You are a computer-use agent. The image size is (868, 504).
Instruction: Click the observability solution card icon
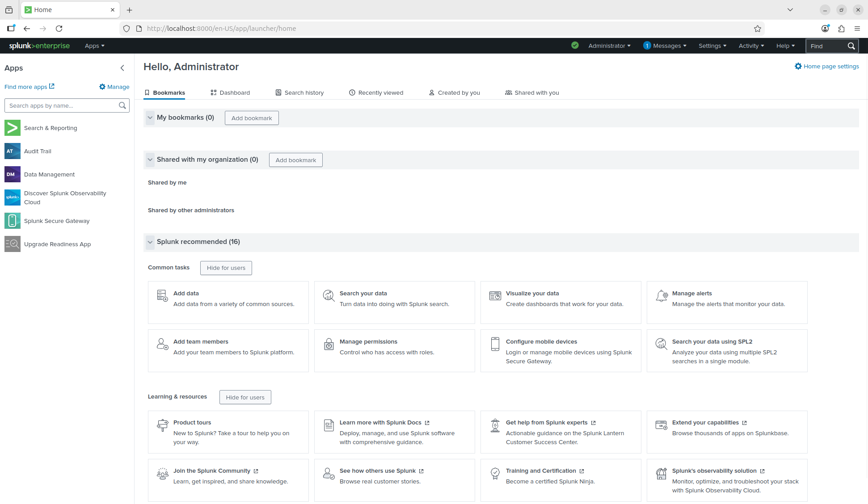661,473
